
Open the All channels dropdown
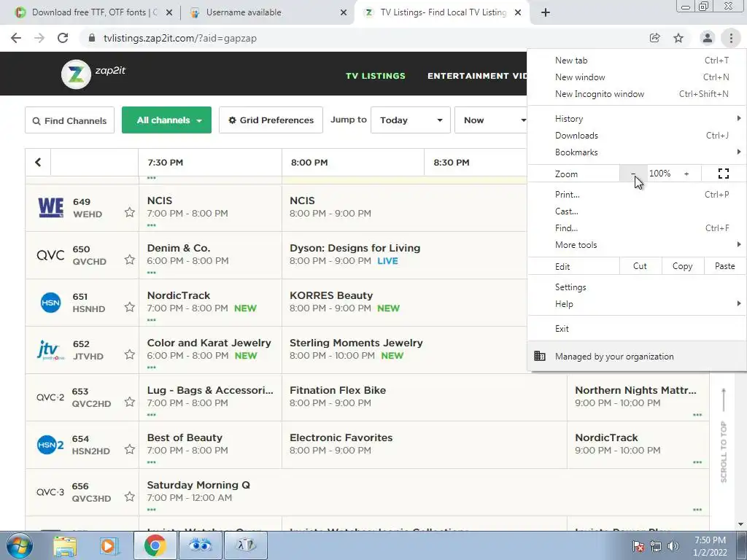click(166, 120)
